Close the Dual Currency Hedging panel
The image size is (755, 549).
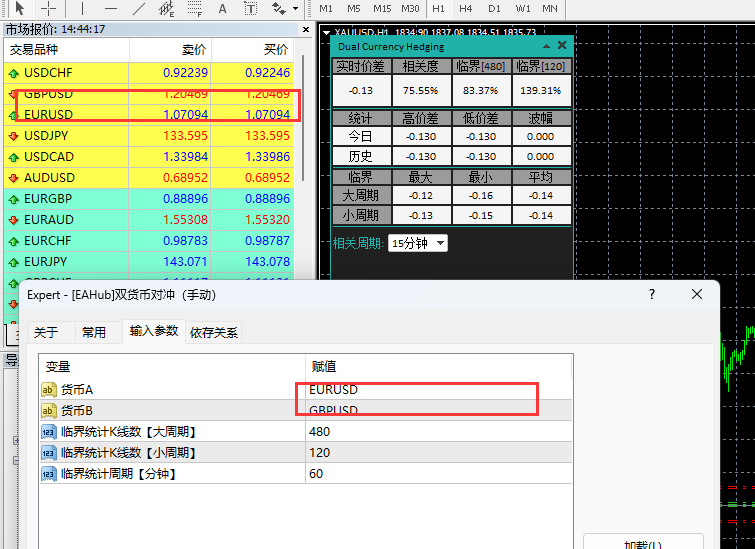point(562,45)
